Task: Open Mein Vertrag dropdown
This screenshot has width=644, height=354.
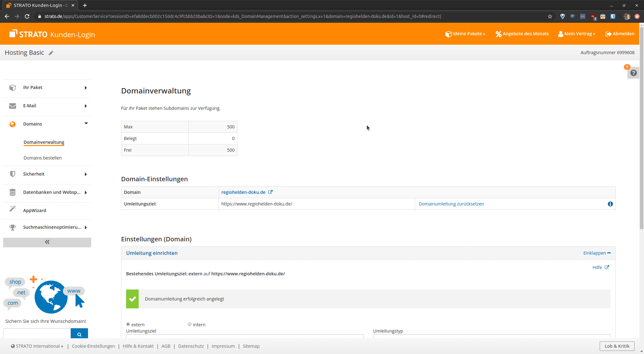Action: [577, 34]
